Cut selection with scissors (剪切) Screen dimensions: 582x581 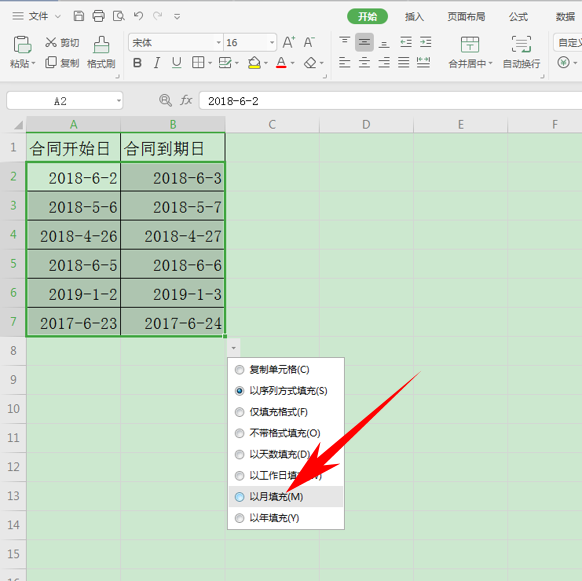click(x=62, y=42)
